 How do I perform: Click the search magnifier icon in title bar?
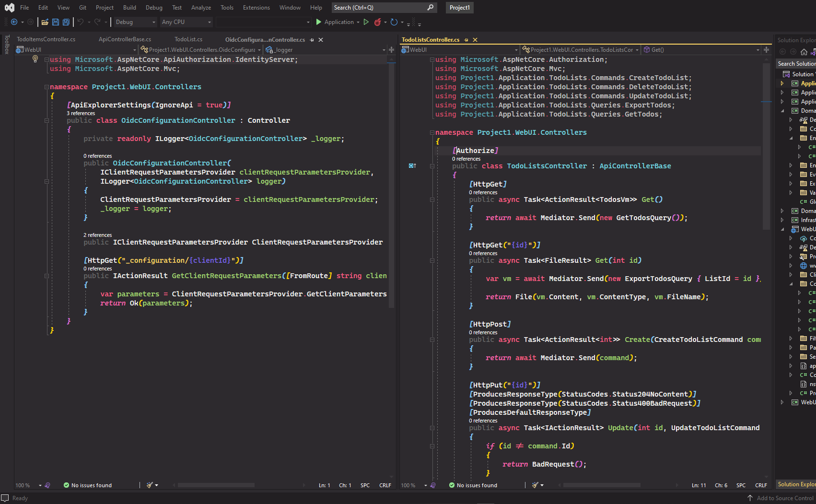(430, 8)
